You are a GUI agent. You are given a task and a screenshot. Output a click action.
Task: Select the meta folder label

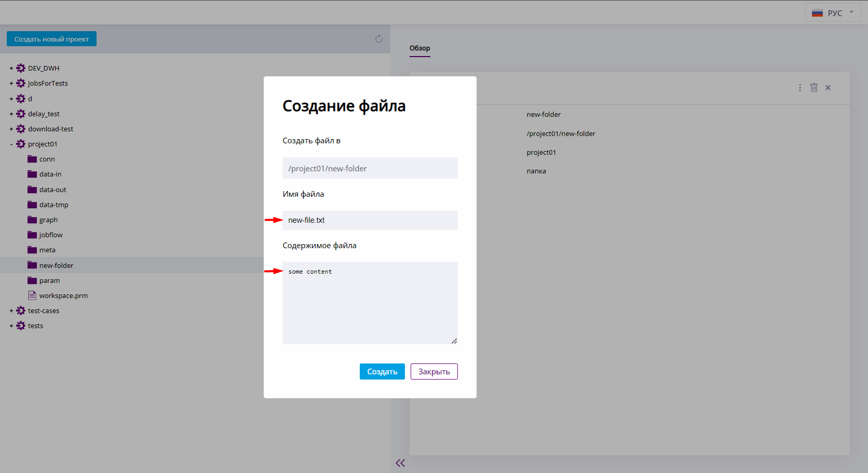pos(47,250)
